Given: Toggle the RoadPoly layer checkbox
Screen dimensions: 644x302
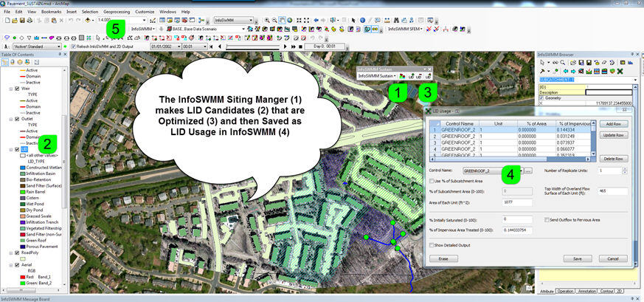Looking at the screenshot, I should (17, 253).
